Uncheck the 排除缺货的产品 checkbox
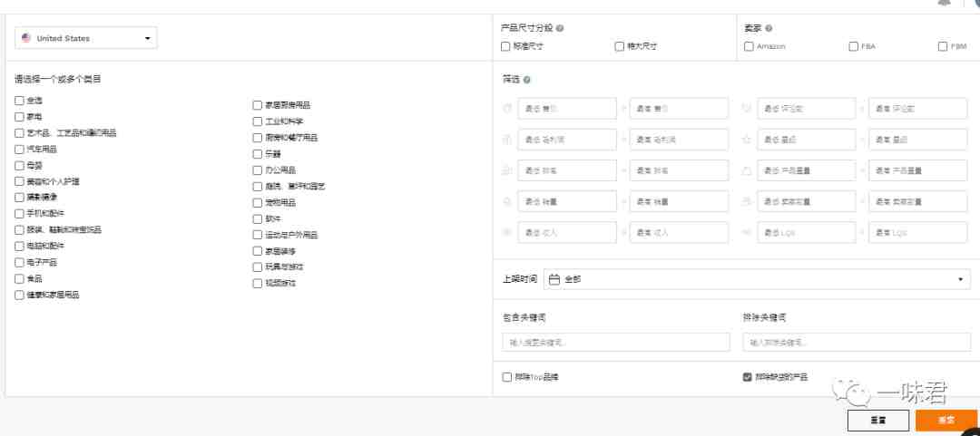 click(x=747, y=377)
